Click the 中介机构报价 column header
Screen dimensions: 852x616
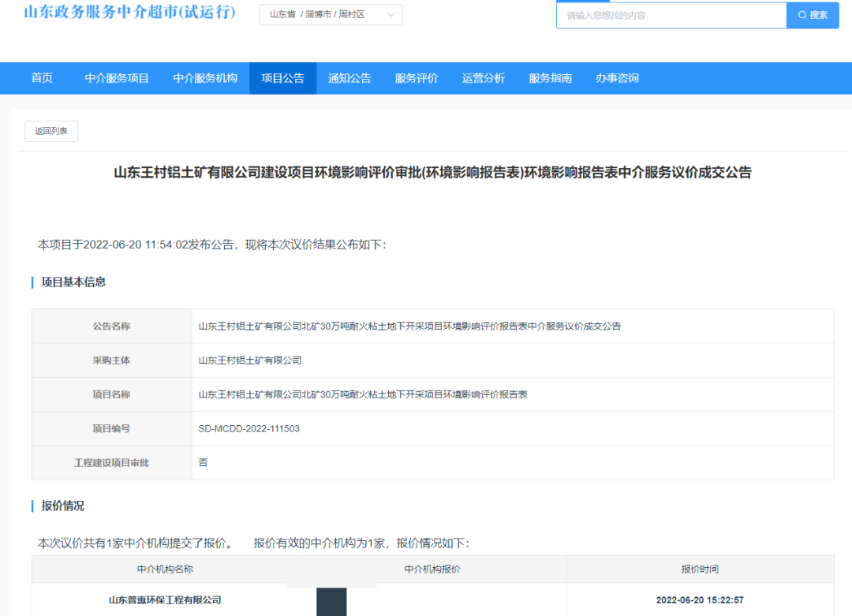pos(432,569)
